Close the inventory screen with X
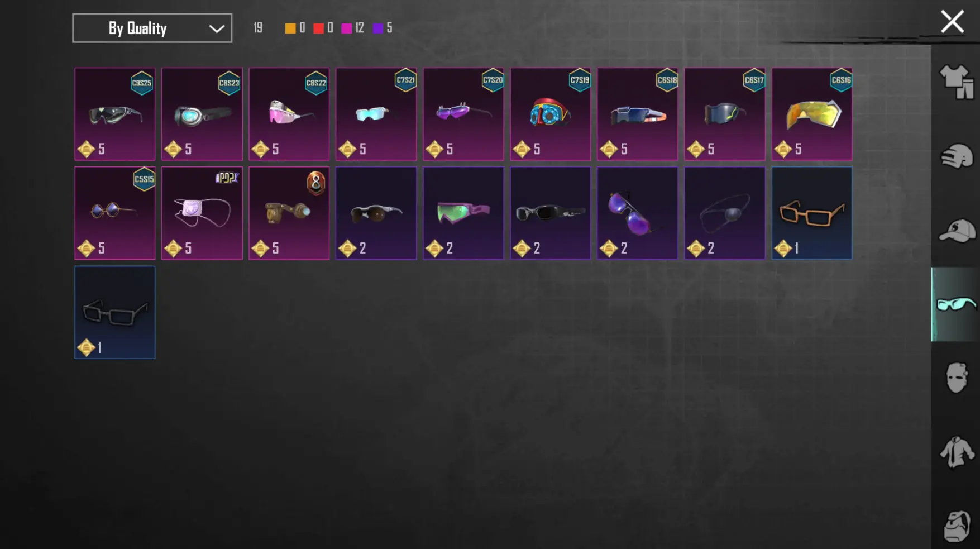The height and width of the screenshot is (549, 980). [x=952, y=22]
